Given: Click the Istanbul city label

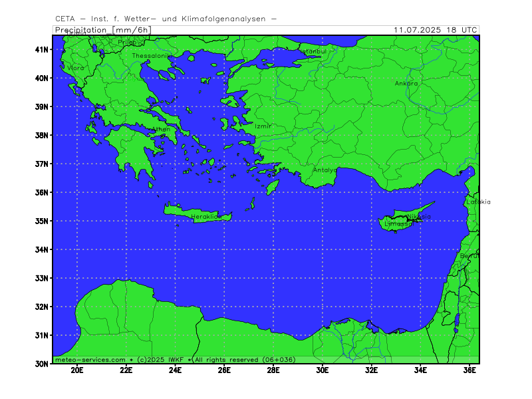Looking at the screenshot, I should [x=314, y=51].
